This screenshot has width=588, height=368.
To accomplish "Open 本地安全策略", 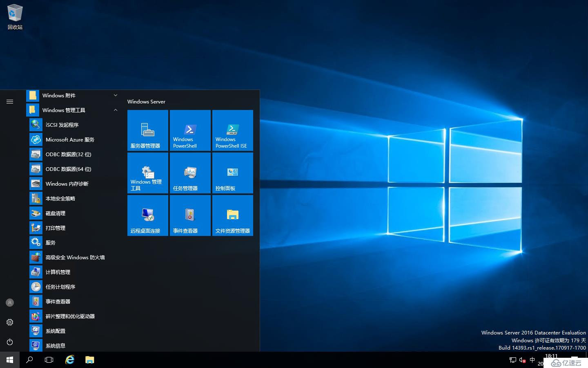I will click(73, 198).
